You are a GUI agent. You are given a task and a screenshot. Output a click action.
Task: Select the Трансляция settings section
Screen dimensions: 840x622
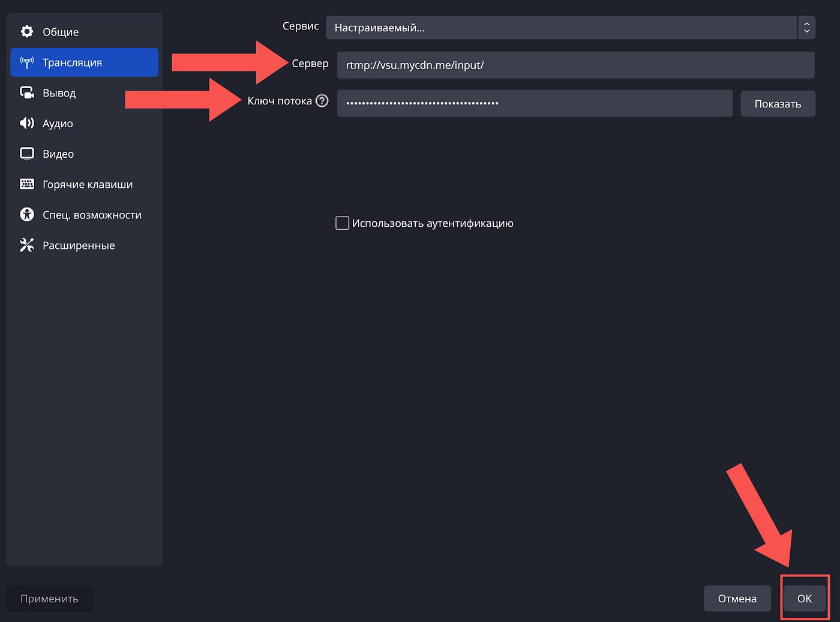[x=85, y=62]
